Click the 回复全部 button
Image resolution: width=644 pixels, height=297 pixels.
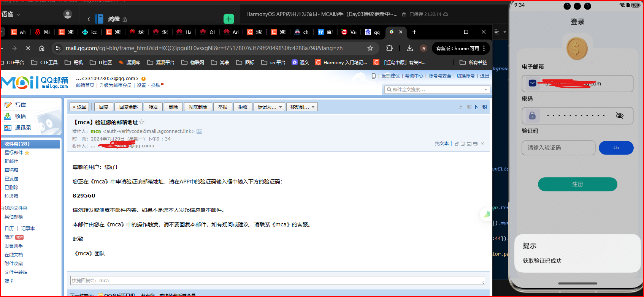pyautogui.click(x=128, y=107)
